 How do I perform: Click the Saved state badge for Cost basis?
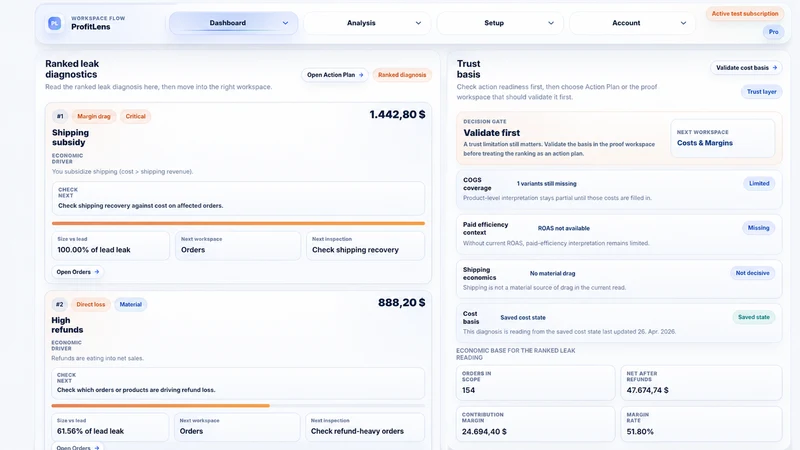[754, 317]
